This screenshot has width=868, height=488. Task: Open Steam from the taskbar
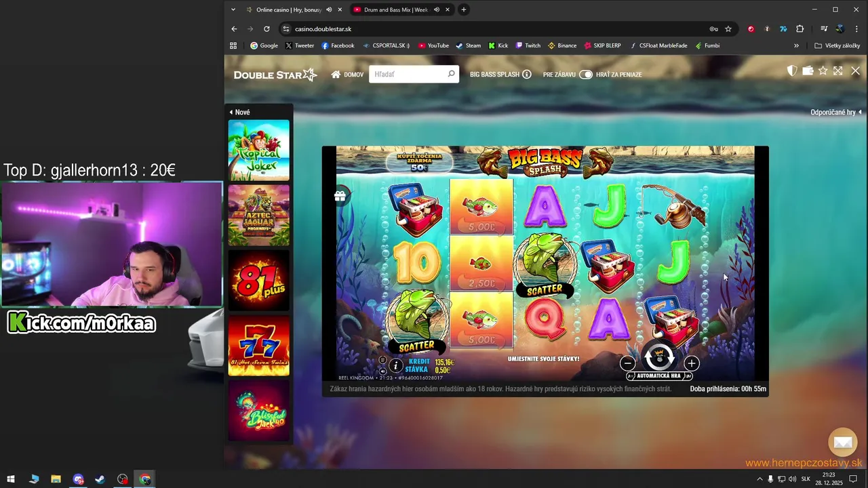pos(100,479)
